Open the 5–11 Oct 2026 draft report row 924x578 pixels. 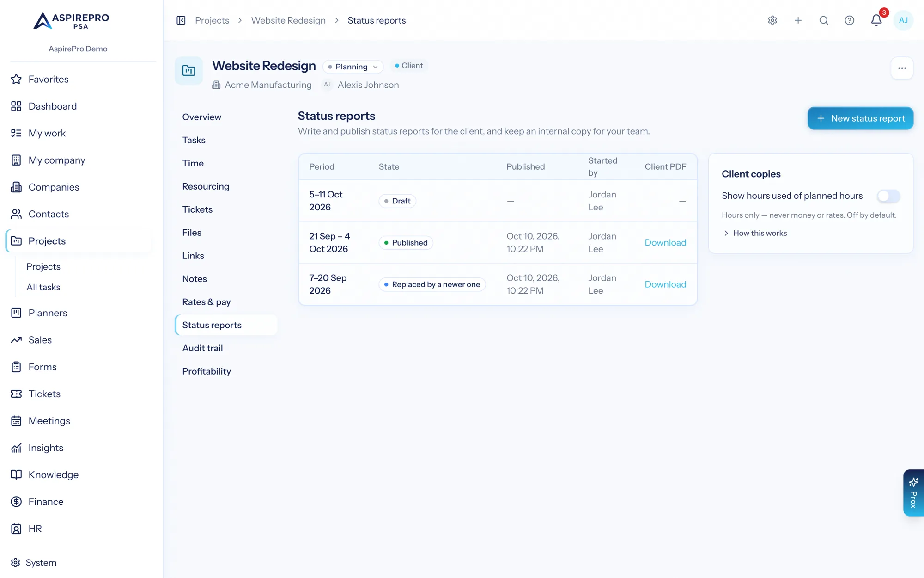(x=498, y=201)
